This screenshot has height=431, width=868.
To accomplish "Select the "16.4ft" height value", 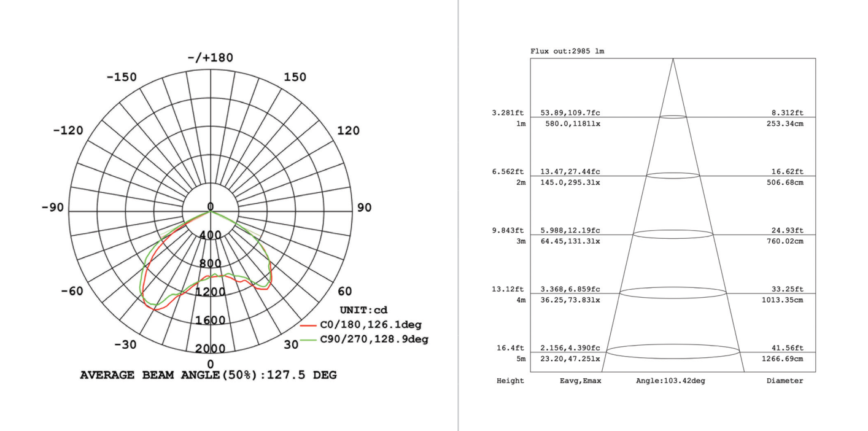I will pyautogui.click(x=511, y=348).
